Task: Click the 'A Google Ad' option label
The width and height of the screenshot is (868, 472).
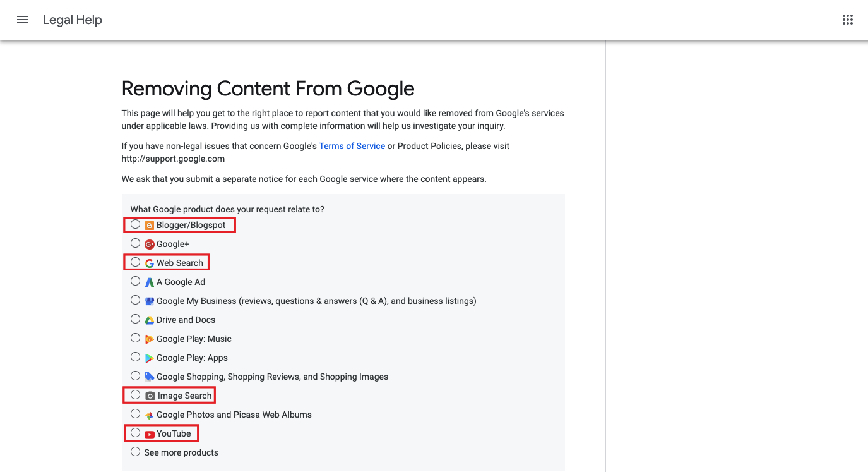Action: 181,282
